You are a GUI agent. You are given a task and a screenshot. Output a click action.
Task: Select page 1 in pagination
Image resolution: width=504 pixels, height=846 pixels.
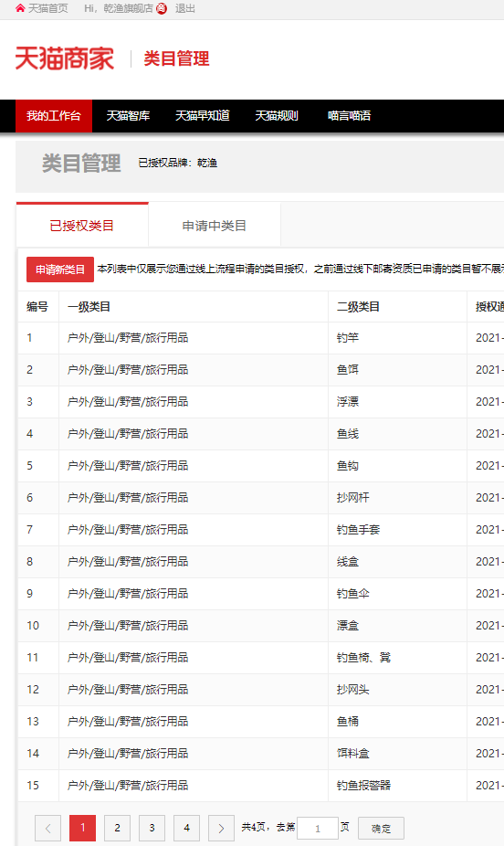coord(82,829)
